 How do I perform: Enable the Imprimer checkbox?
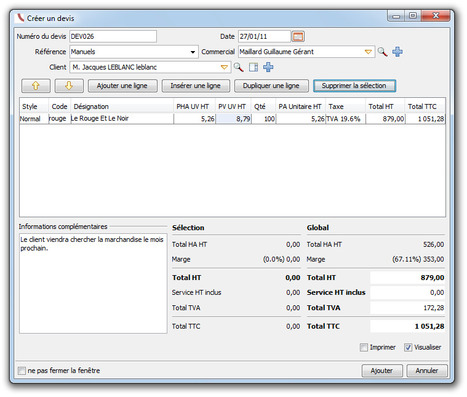pos(363,347)
